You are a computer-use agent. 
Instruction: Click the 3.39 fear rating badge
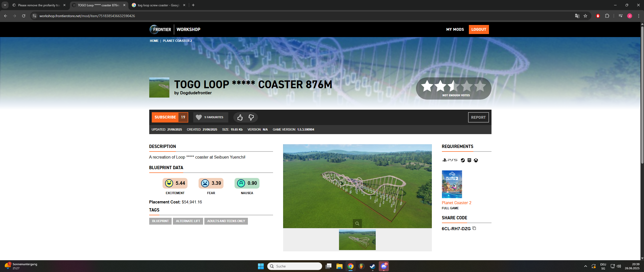[x=211, y=183]
